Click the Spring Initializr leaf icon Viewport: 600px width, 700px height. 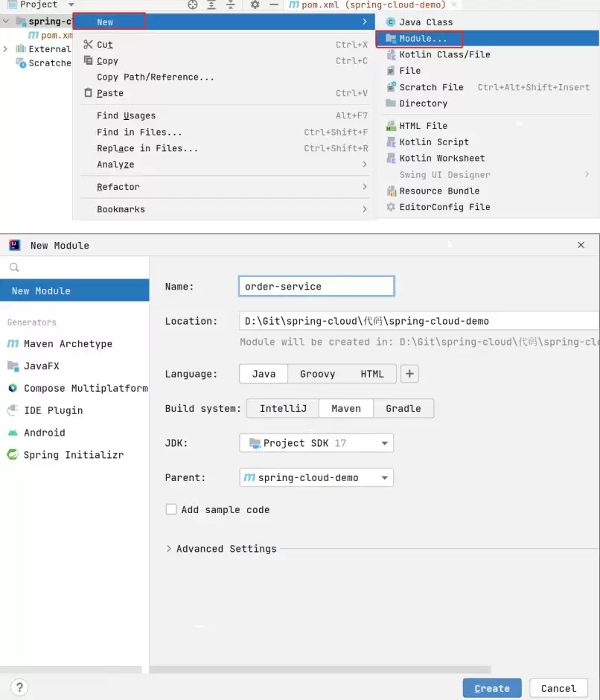pos(13,454)
